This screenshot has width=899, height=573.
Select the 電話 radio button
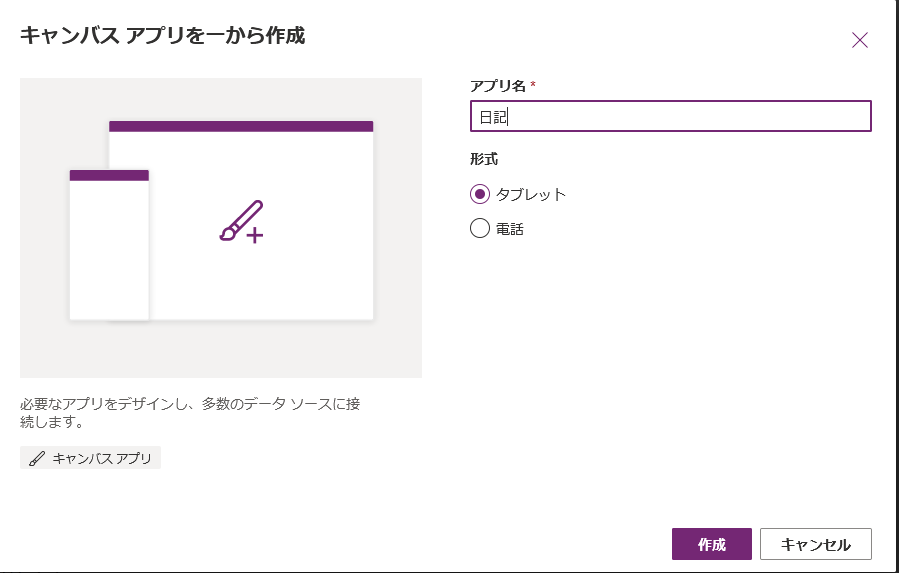point(480,229)
